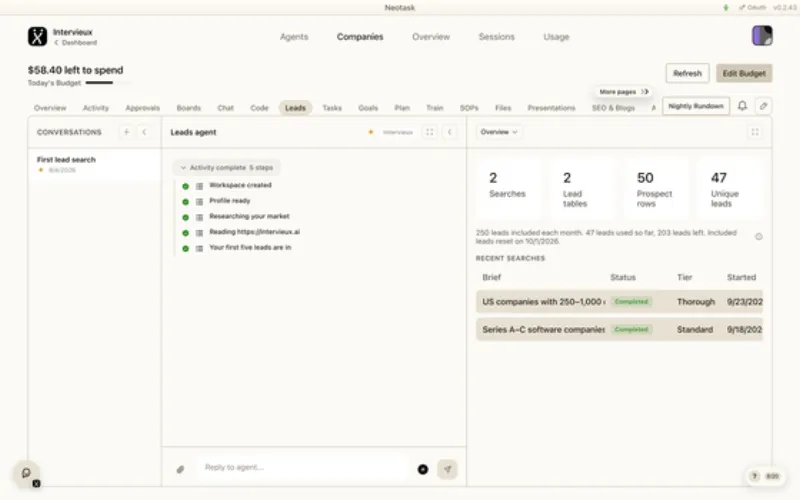800x500 pixels.
Task: Click the 2 Searches stat card
Action: 509,189
